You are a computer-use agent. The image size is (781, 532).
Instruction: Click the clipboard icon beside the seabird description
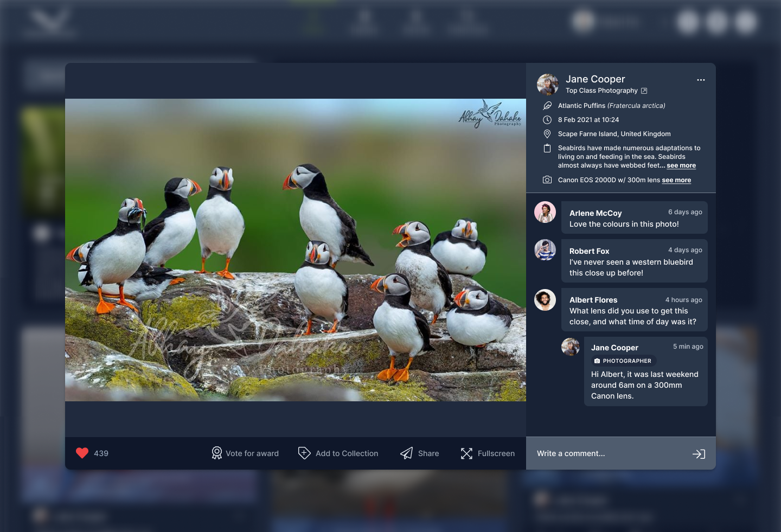[x=547, y=148]
